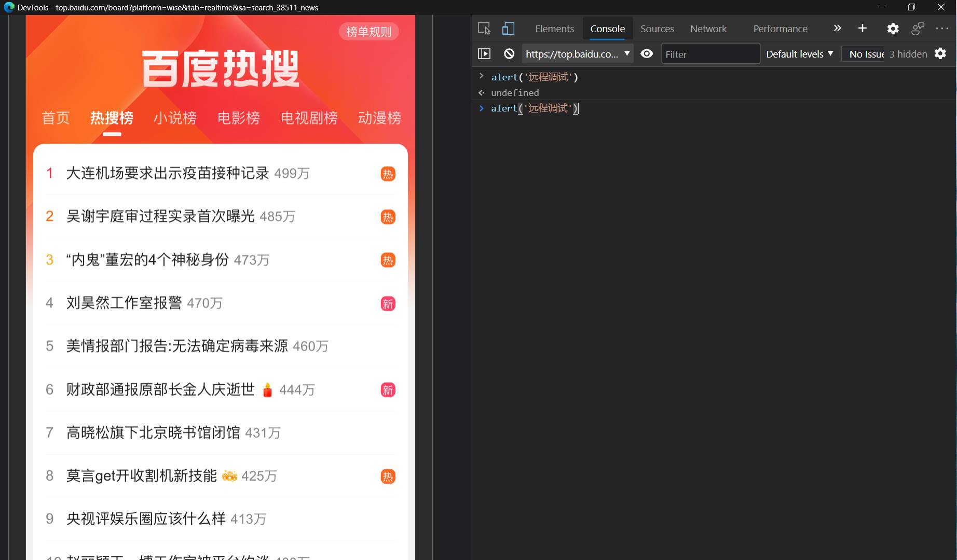Screen dimensions: 957x560
Task: Switch to the Elements tab
Action: tap(554, 29)
